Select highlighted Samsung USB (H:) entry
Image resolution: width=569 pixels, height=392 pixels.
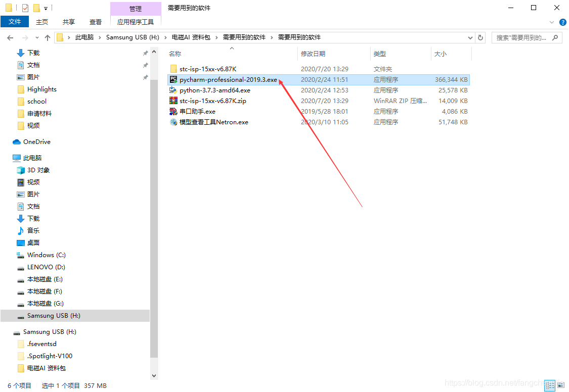click(75, 316)
